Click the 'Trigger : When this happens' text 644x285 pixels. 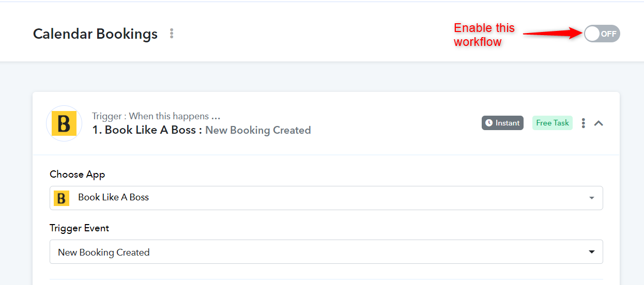[156, 116]
